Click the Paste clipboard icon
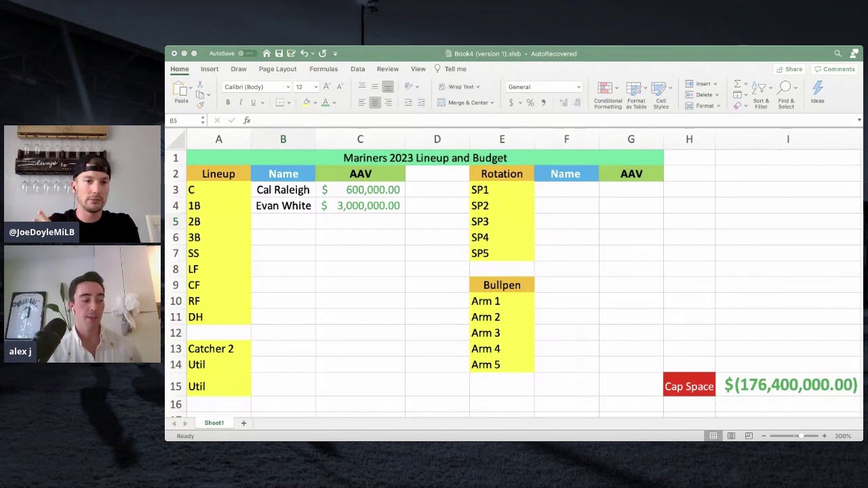Image resolution: width=868 pixels, height=488 pixels. click(180, 89)
